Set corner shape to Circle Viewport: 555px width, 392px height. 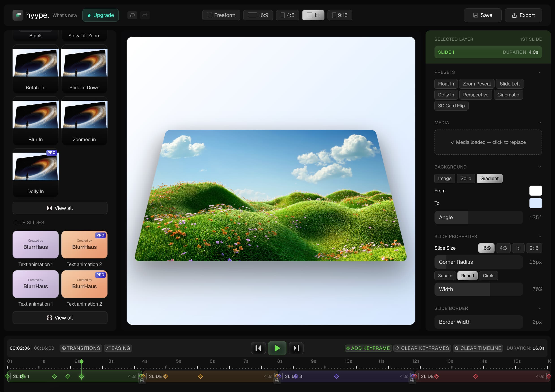pyautogui.click(x=488, y=276)
